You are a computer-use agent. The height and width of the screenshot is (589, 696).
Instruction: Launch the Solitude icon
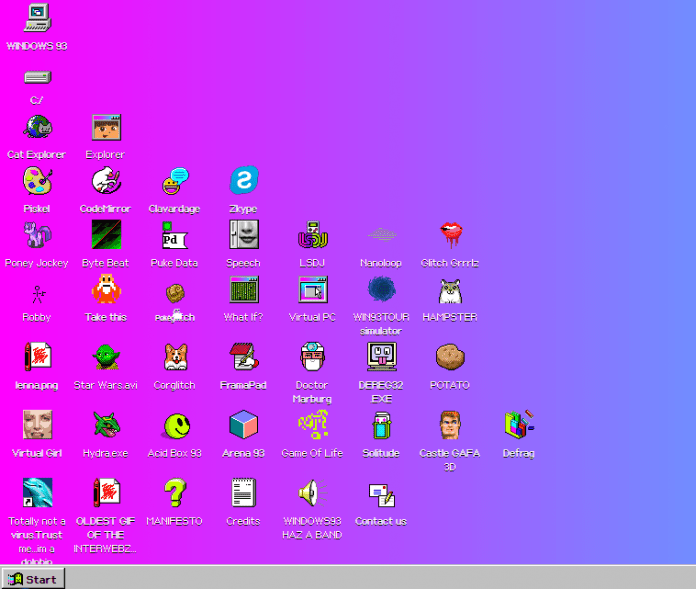[x=382, y=425]
